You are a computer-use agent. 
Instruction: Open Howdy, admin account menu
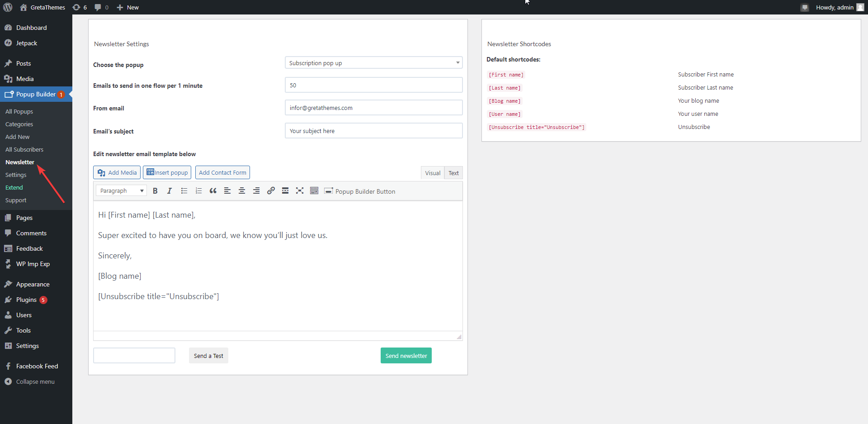click(x=840, y=7)
